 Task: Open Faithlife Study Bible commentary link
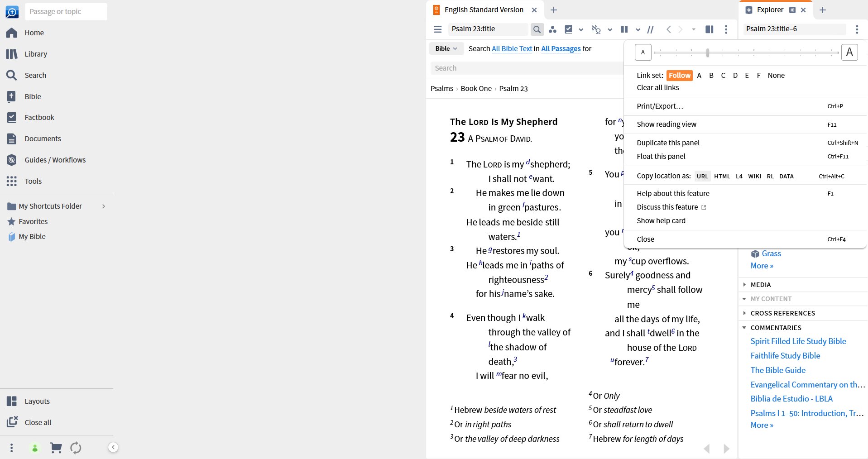(x=785, y=356)
